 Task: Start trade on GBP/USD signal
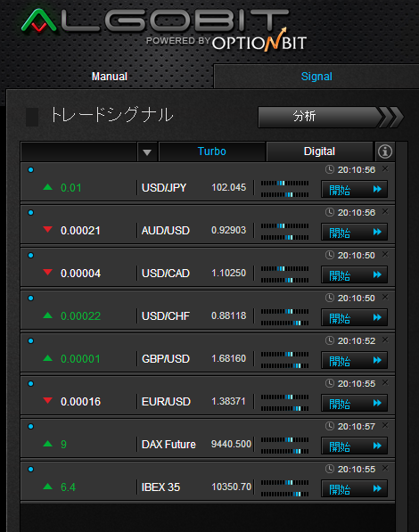pyautogui.click(x=354, y=360)
